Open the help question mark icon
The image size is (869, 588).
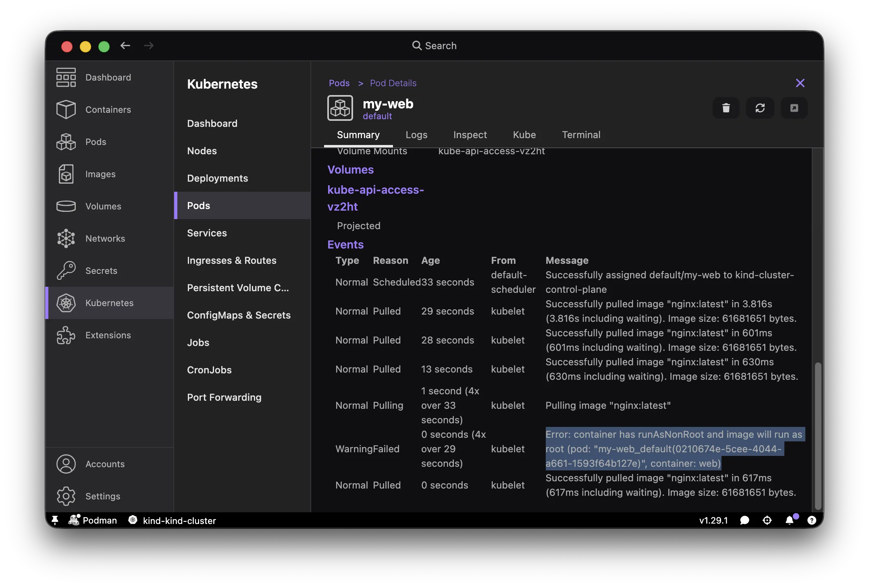812,520
